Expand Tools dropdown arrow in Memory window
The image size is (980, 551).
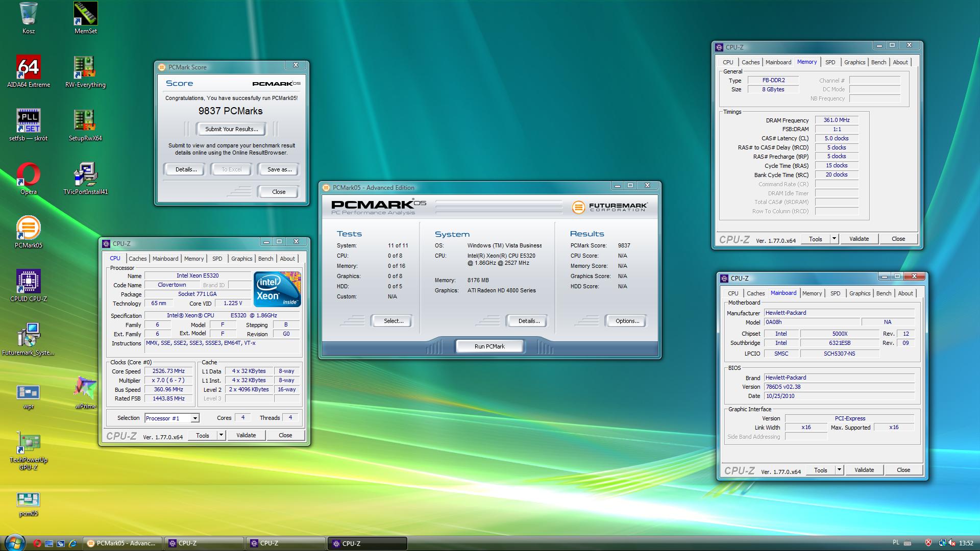834,239
